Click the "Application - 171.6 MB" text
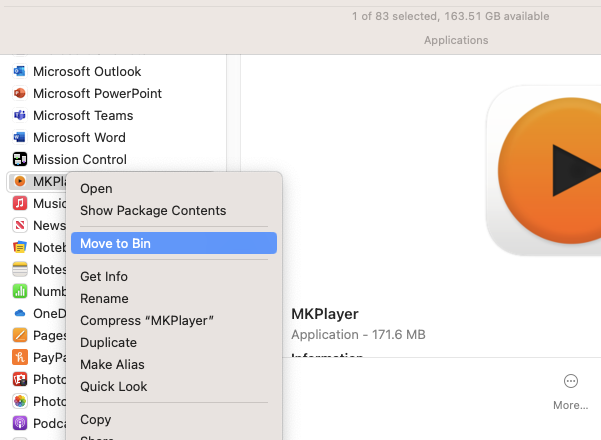The width and height of the screenshot is (601, 440). 358,335
